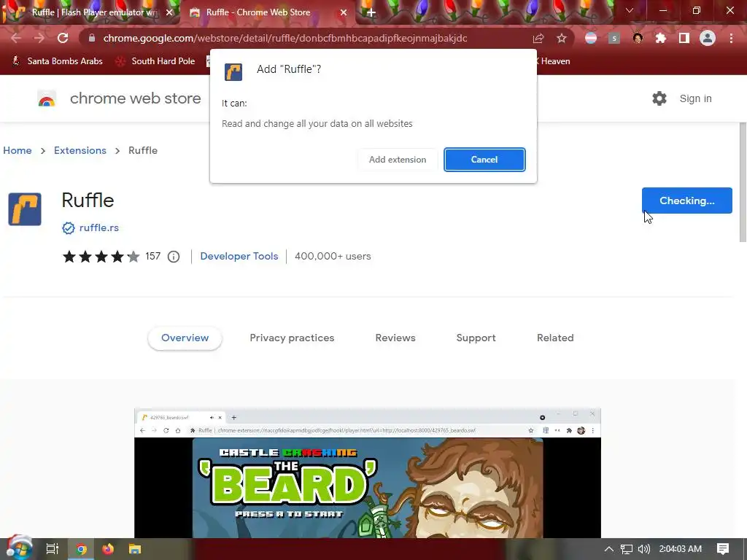Sign in to Chrome Web Store
Viewport: 747px width, 560px height.
pyautogui.click(x=695, y=98)
